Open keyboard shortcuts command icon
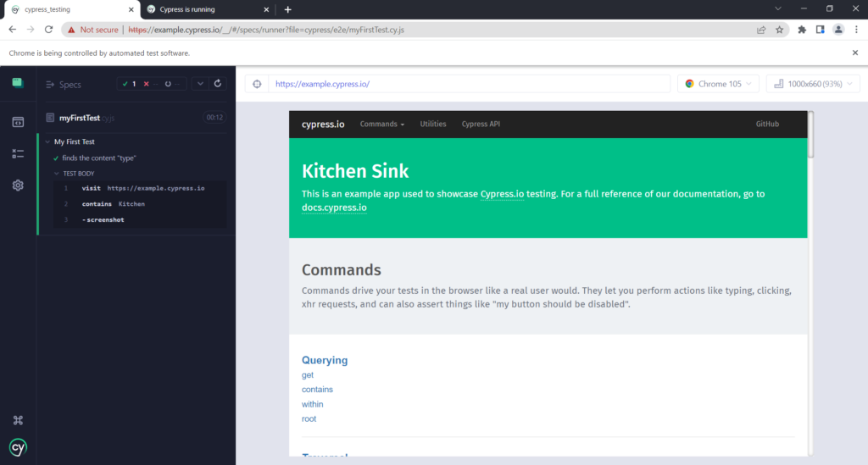This screenshot has width=868, height=465. pyautogui.click(x=18, y=420)
